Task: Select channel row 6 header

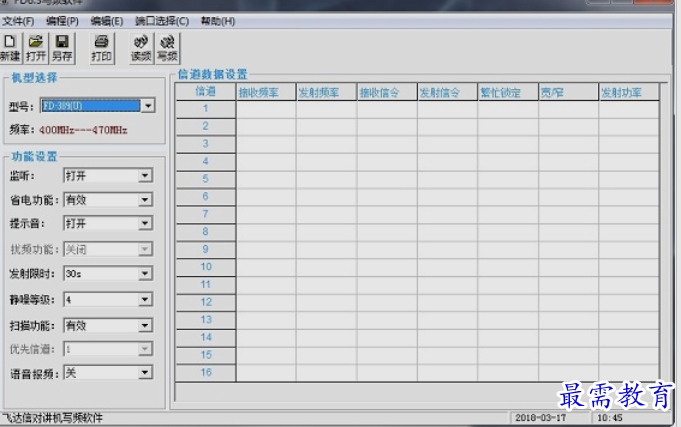Action: coord(206,197)
